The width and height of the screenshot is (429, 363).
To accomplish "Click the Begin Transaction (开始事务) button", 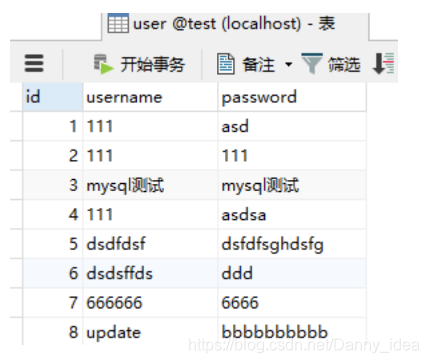I will [x=139, y=64].
